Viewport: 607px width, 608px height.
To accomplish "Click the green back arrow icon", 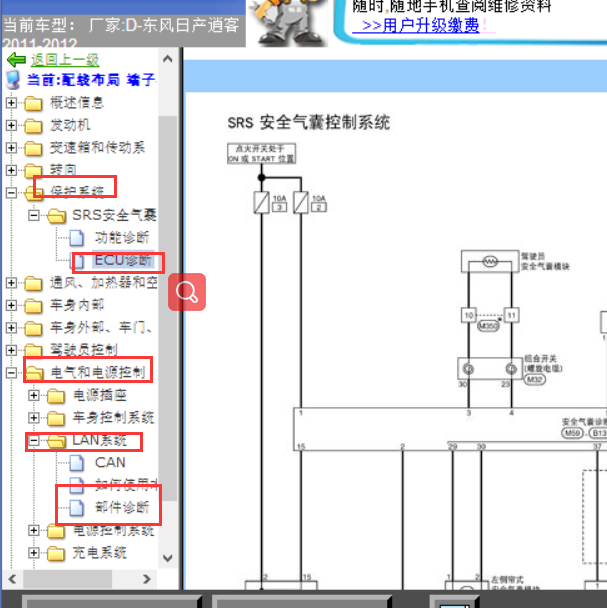I will 16,60.
